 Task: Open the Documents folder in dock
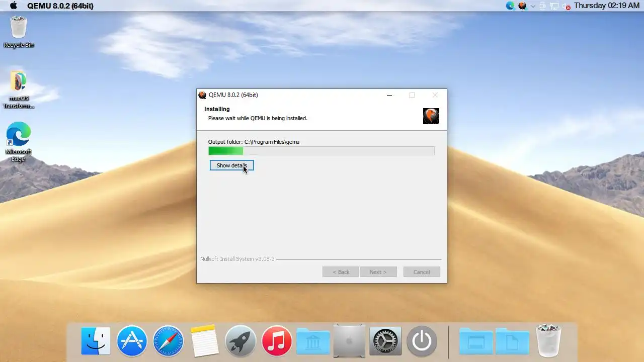pos(512,342)
